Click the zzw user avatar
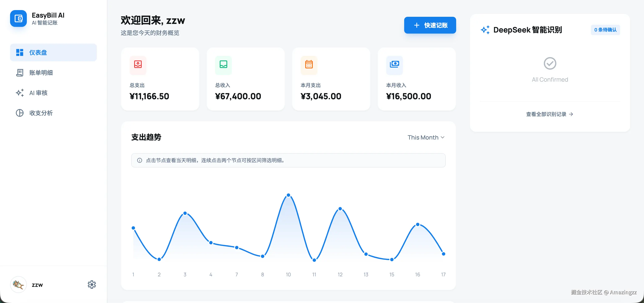The width and height of the screenshot is (644, 303). click(x=18, y=285)
